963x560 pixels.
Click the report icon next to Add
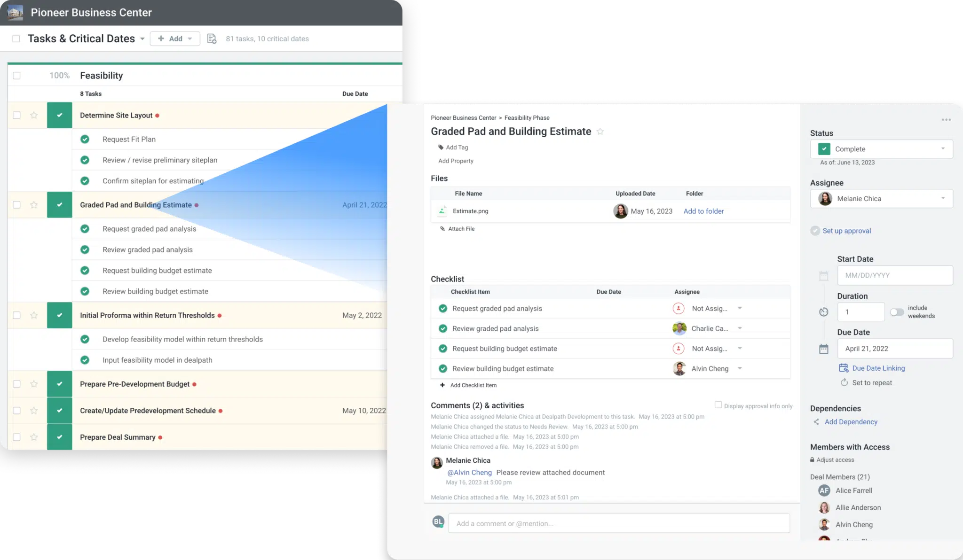click(x=212, y=39)
